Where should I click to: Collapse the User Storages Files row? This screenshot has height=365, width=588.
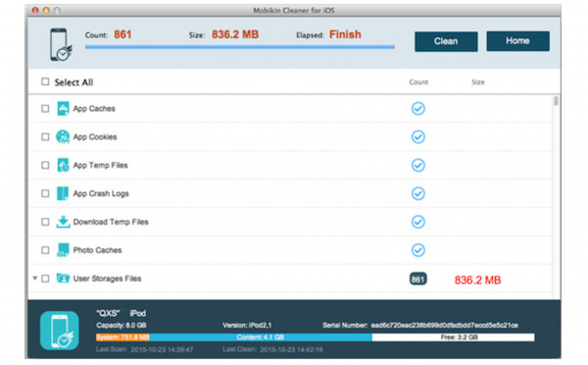(35, 279)
